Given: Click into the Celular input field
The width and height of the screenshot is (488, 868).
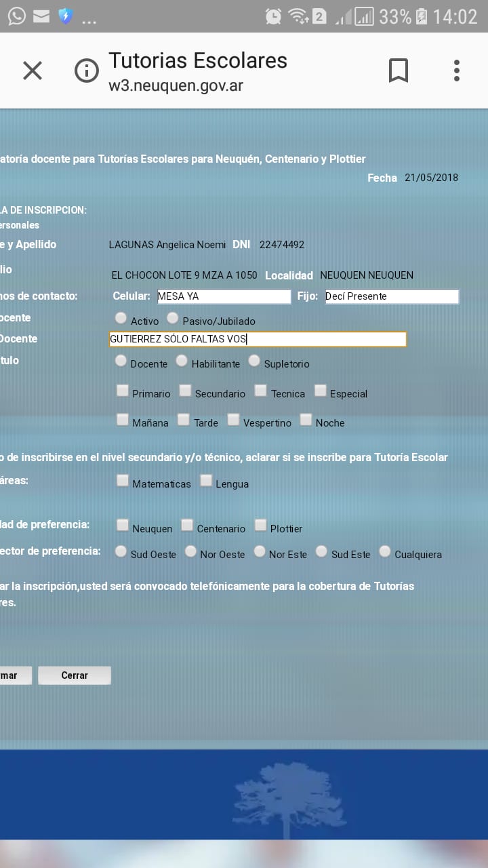Looking at the screenshot, I should pyautogui.click(x=223, y=296).
